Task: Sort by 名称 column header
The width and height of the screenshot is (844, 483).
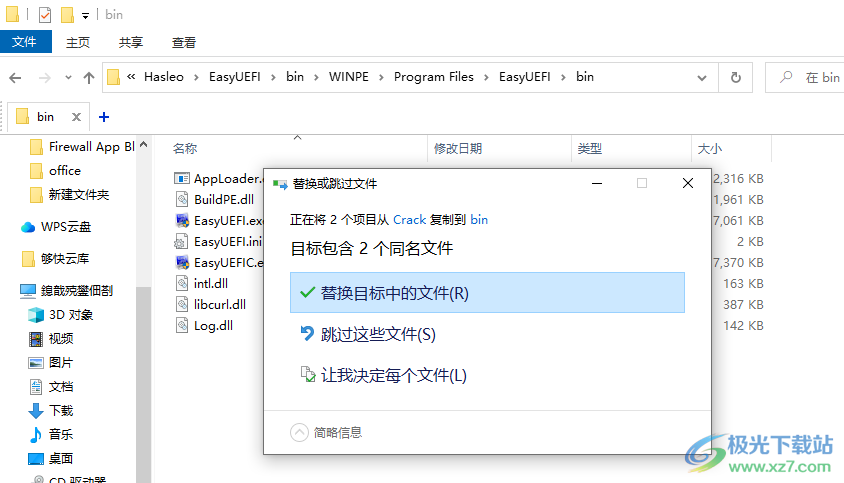Action: pos(185,149)
